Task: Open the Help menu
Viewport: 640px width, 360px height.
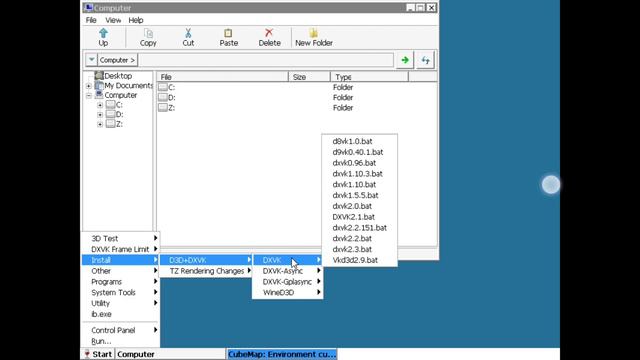Action: point(136,20)
